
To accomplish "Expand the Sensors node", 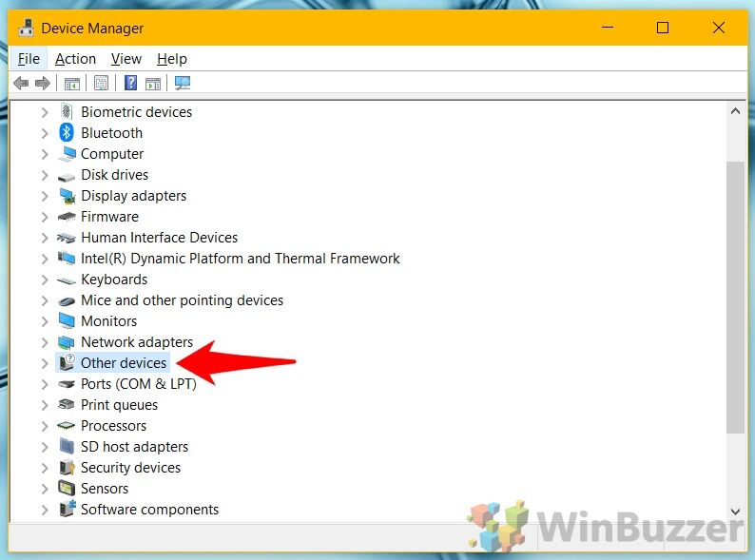I will [x=45, y=489].
